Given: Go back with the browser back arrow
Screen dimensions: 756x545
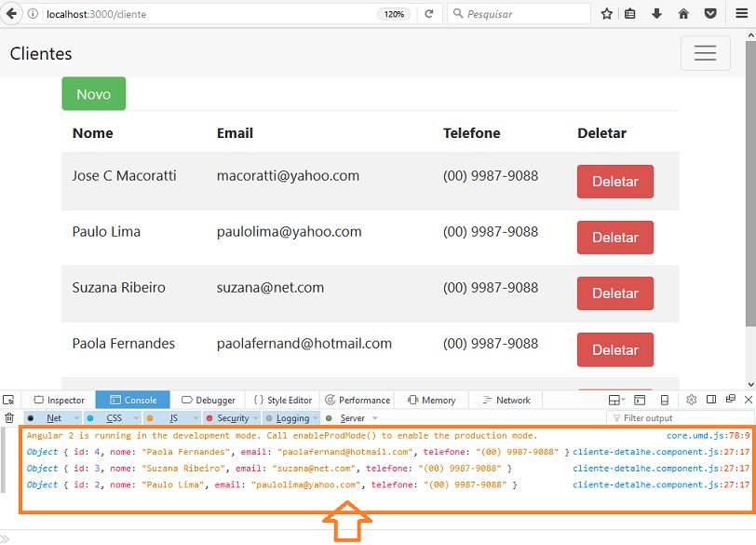Looking at the screenshot, I should click(x=10, y=13).
